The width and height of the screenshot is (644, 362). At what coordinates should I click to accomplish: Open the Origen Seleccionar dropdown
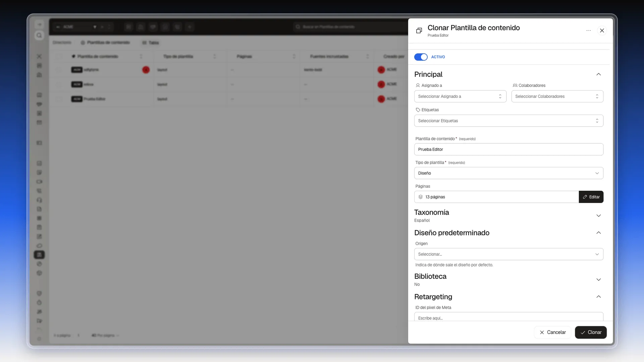pos(508,254)
